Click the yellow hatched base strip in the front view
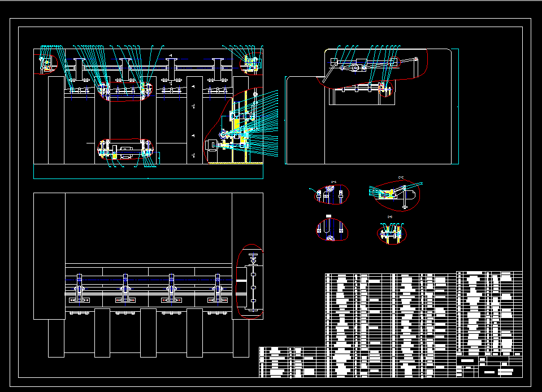Image resolution: width=542 pixels, height=392 pixels. coord(236,163)
